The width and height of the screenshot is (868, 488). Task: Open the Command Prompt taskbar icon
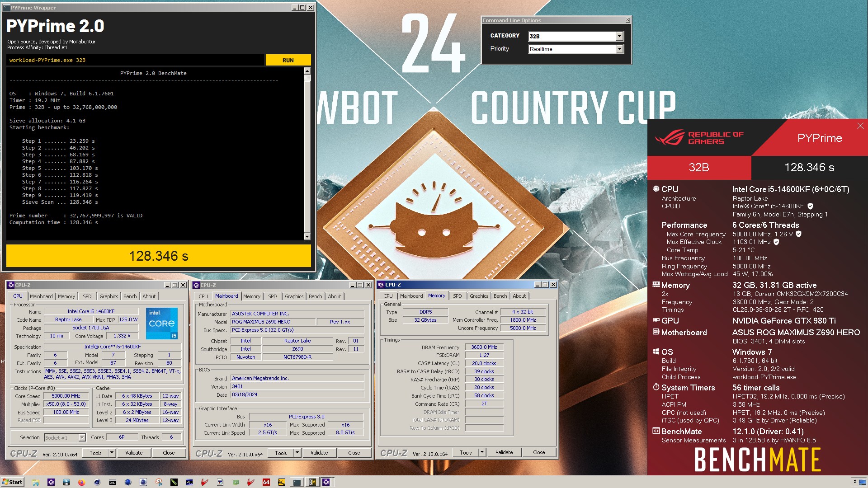click(x=113, y=482)
